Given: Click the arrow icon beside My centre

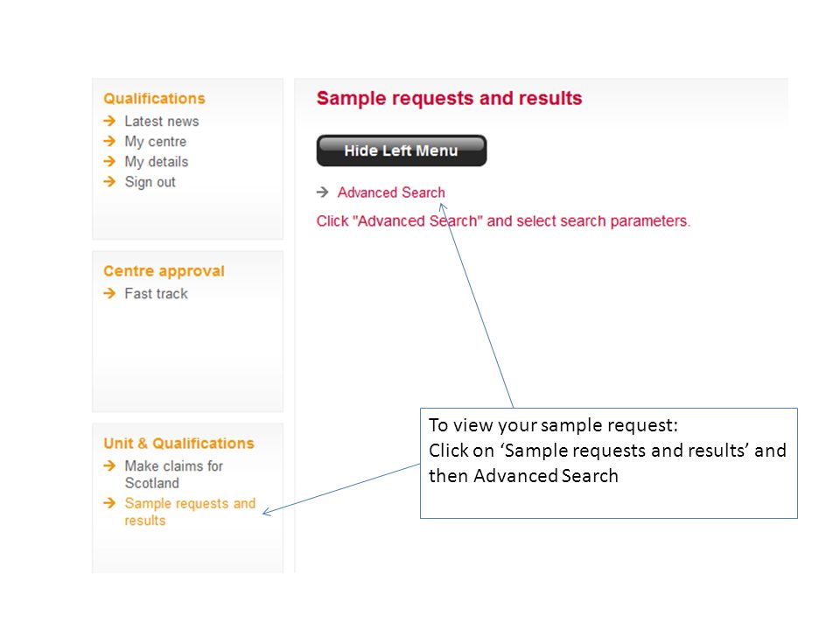Looking at the screenshot, I should pyautogui.click(x=109, y=142).
